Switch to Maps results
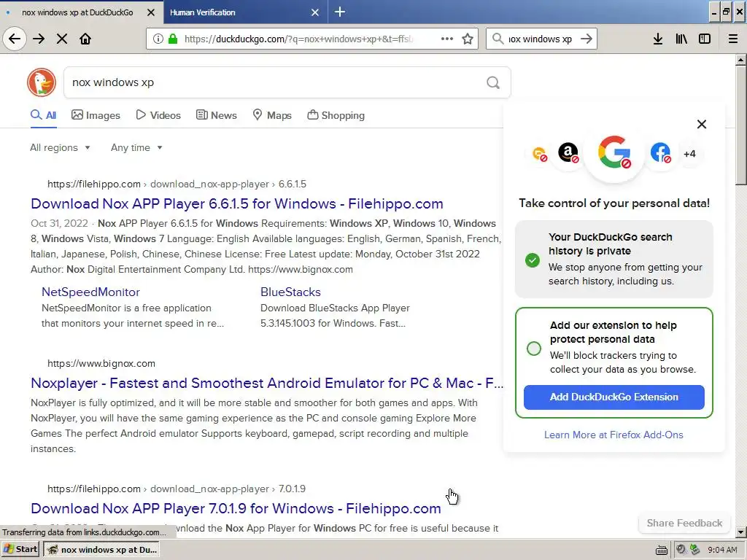 point(272,115)
